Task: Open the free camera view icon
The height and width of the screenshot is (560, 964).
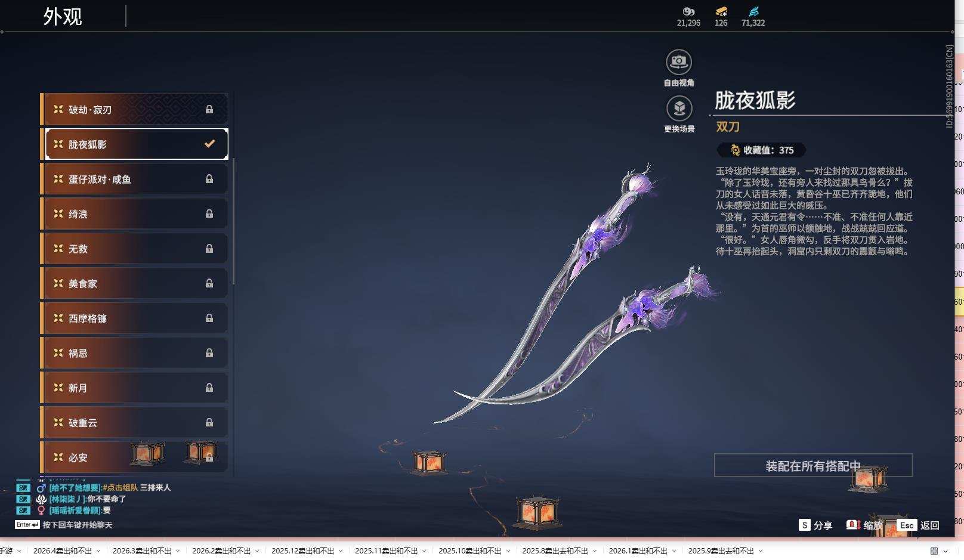Action: (x=679, y=61)
